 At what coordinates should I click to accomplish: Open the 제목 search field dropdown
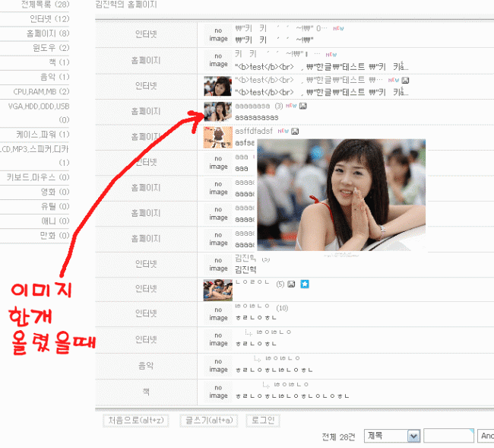392,436
